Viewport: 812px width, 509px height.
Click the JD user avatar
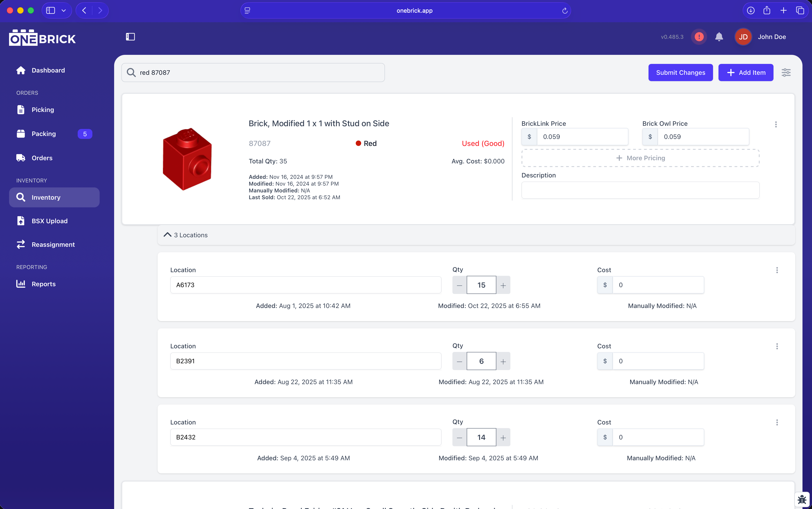point(743,37)
